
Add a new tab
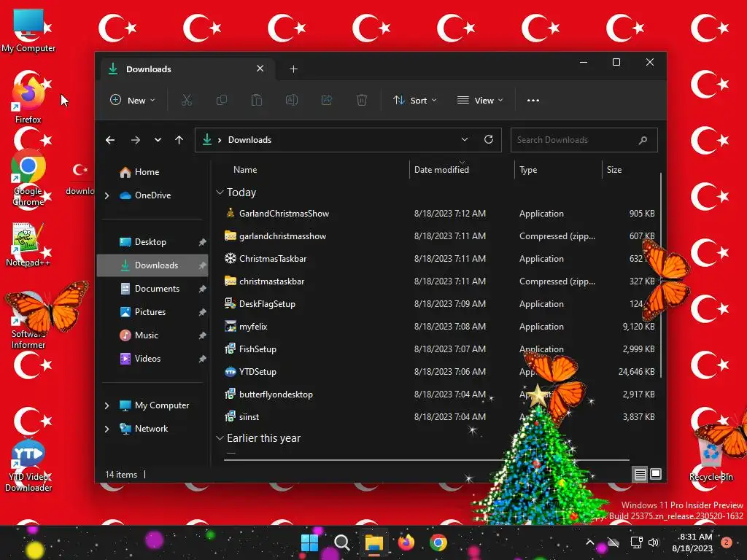click(x=293, y=69)
